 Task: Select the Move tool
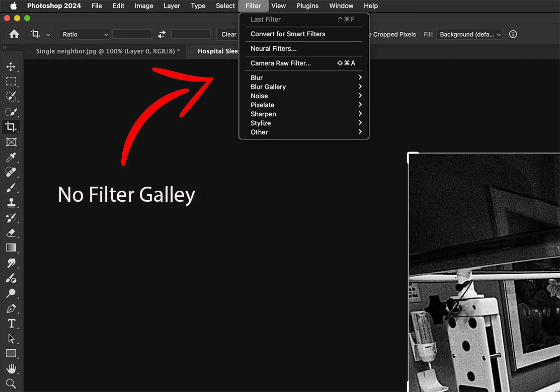point(11,67)
